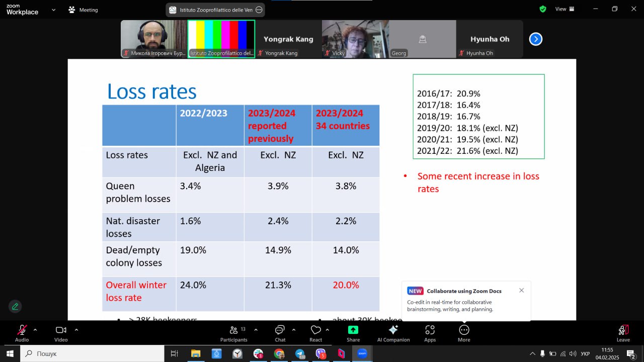The height and width of the screenshot is (362, 644).
Task: Expand video options caret next to Video
Action: pos(76,330)
